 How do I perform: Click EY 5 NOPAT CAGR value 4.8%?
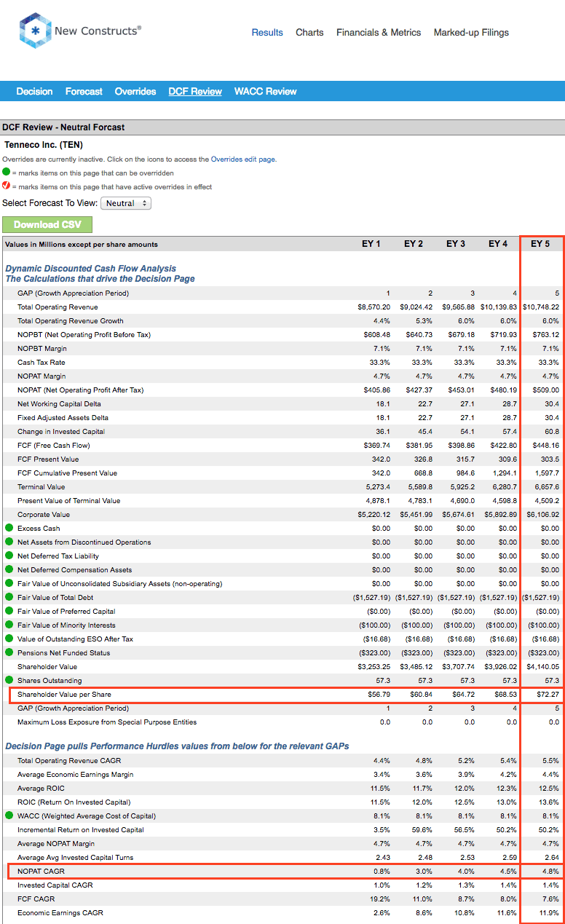coord(551,871)
